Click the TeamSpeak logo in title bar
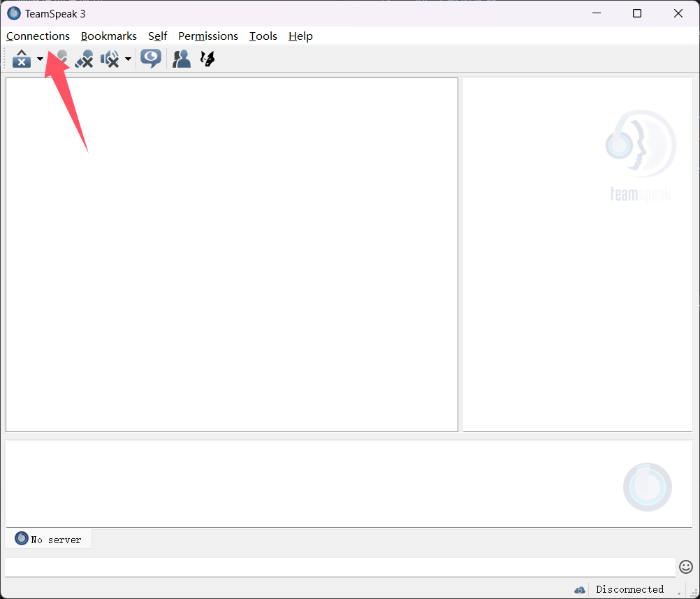700x599 pixels. tap(14, 13)
